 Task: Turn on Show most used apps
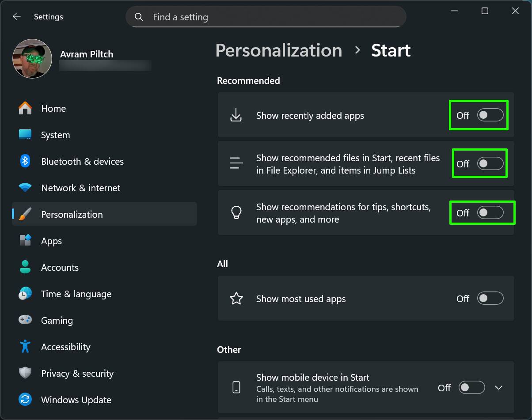tap(490, 299)
